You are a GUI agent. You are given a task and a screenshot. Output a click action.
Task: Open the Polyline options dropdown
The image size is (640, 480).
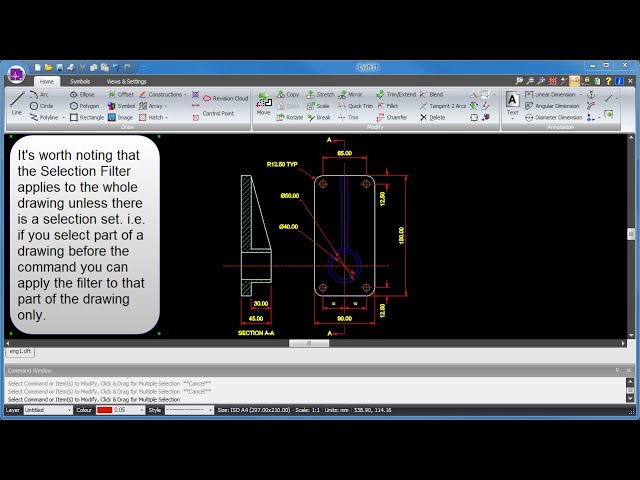click(x=63, y=118)
